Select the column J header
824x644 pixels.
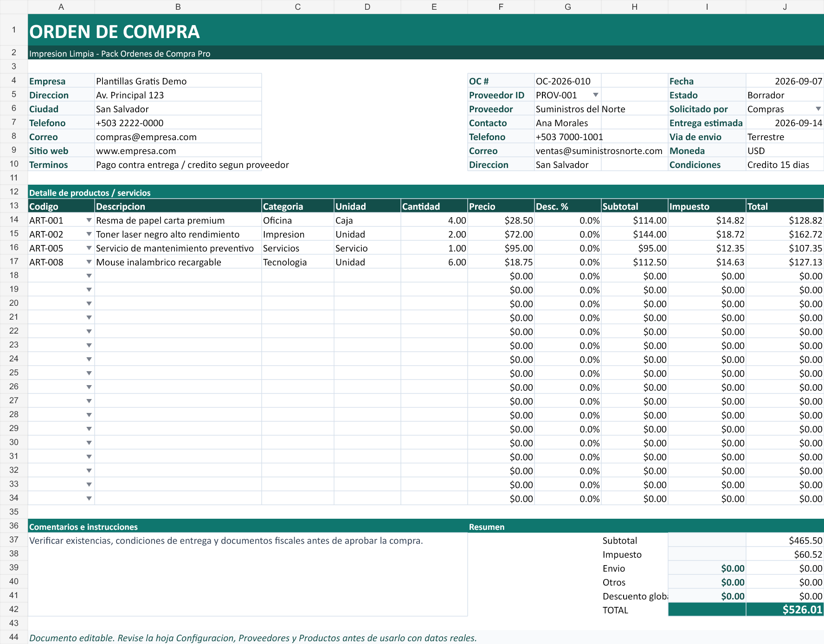[x=785, y=7]
